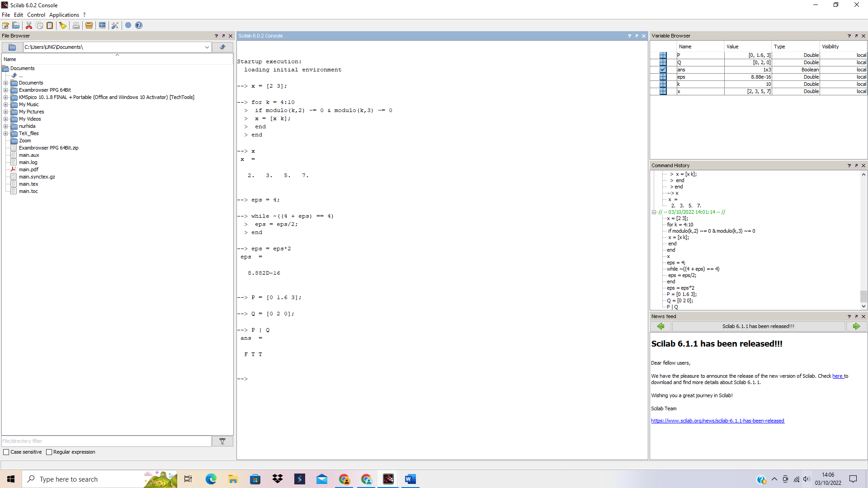Uncheck the ans variable checkbox
The width and height of the screenshot is (868, 488).
click(x=663, y=70)
